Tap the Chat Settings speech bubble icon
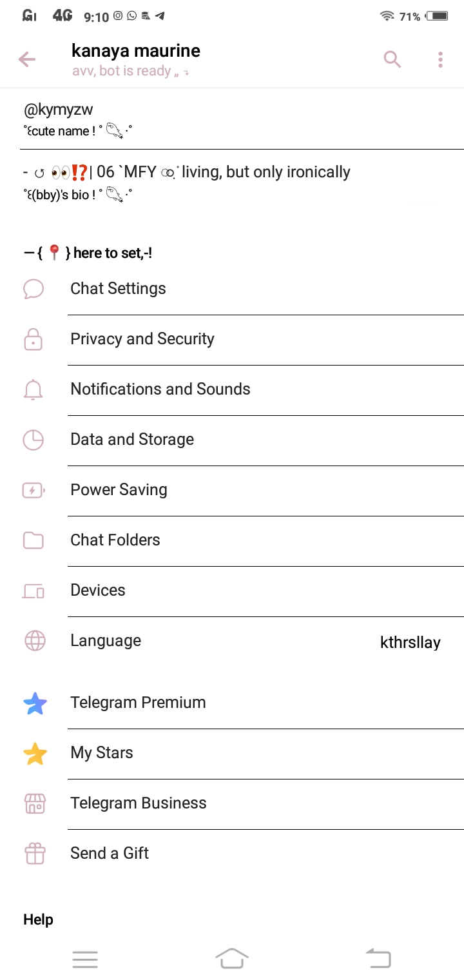The height and width of the screenshot is (980, 464). (x=34, y=289)
